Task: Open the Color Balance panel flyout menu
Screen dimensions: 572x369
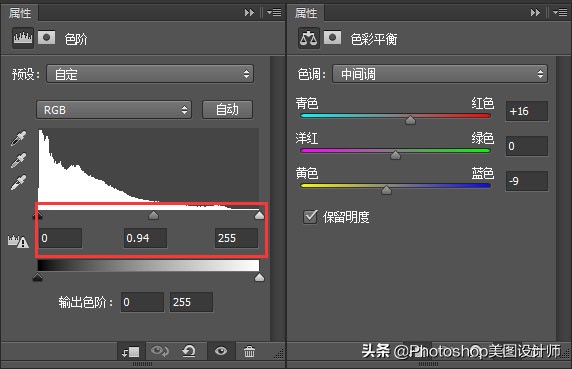Action: (x=560, y=13)
